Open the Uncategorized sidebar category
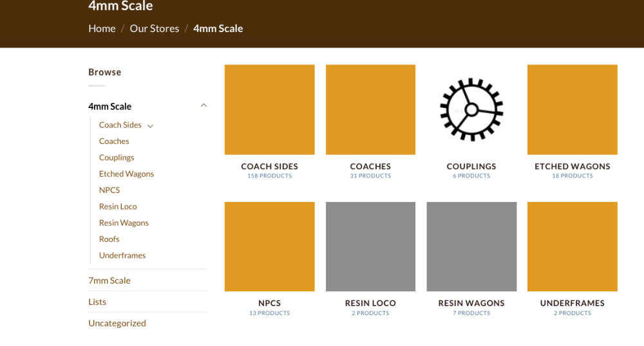 coord(117,323)
